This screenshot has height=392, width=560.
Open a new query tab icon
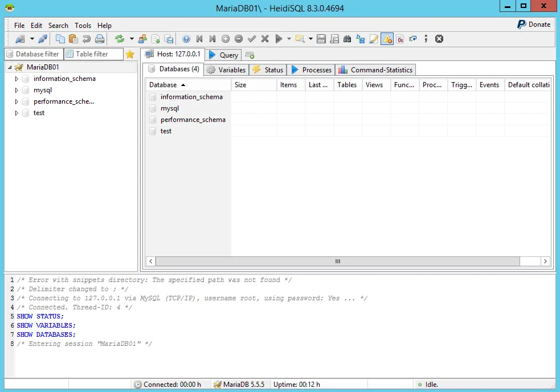tap(250, 55)
